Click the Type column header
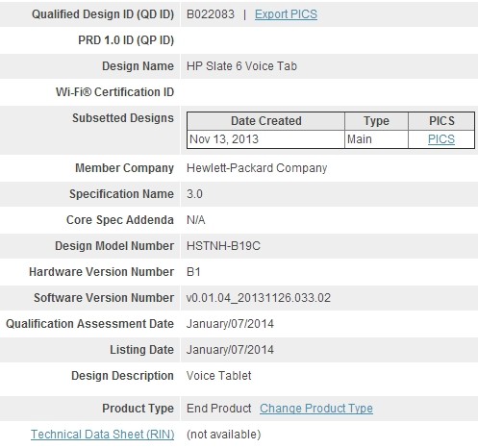This screenshot has width=478, height=448. pyautogui.click(x=376, y=121)
